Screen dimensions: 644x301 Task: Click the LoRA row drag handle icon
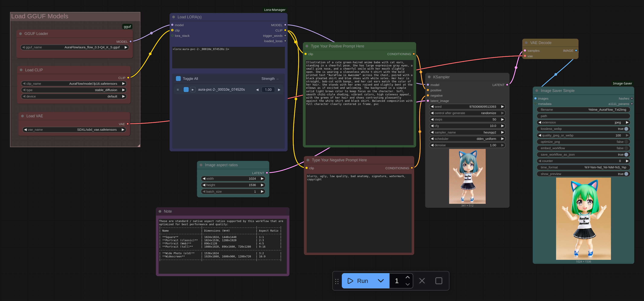178,89
